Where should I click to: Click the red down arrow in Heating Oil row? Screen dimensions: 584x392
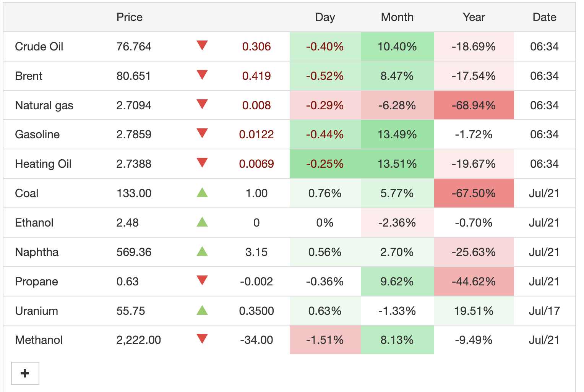pos(202,163)
